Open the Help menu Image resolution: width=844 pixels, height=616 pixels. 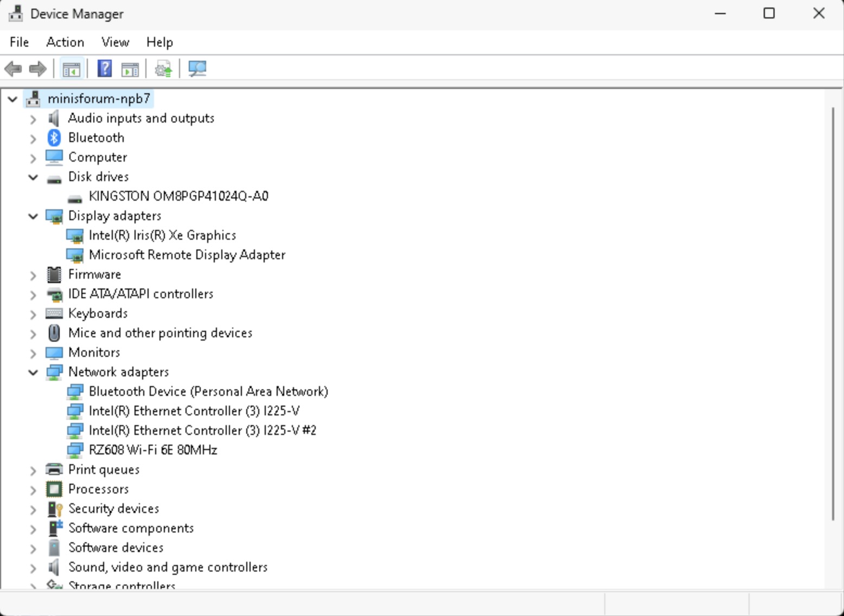click(159, 42)
